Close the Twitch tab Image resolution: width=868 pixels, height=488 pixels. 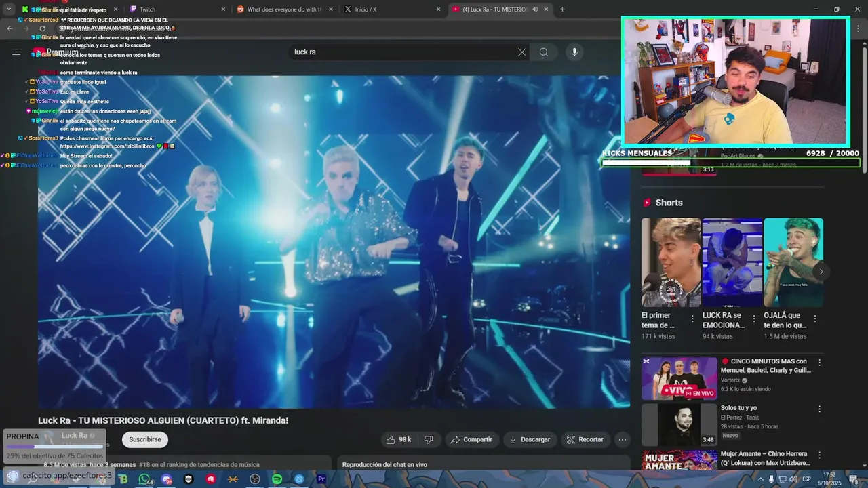[x=223, y=9]
